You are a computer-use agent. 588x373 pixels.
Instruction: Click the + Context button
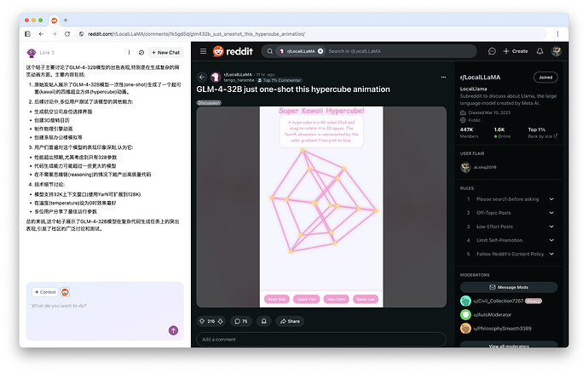click(x=45, y=292)
